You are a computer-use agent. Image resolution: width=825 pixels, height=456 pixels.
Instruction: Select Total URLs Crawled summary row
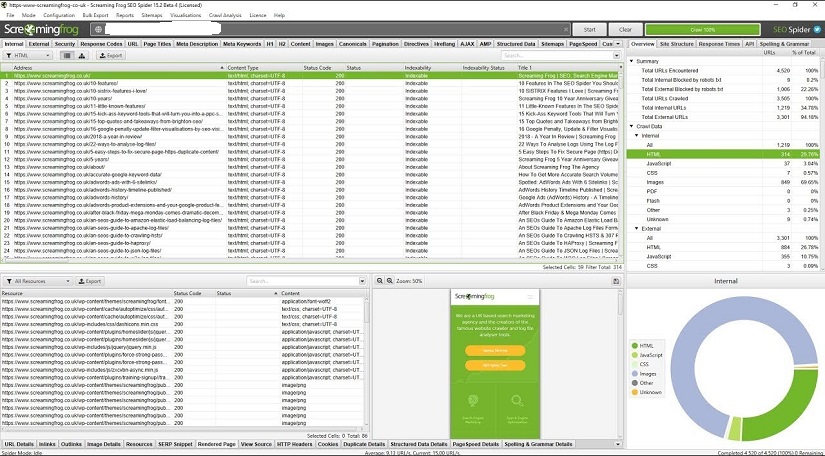click(x=723, y=98)
